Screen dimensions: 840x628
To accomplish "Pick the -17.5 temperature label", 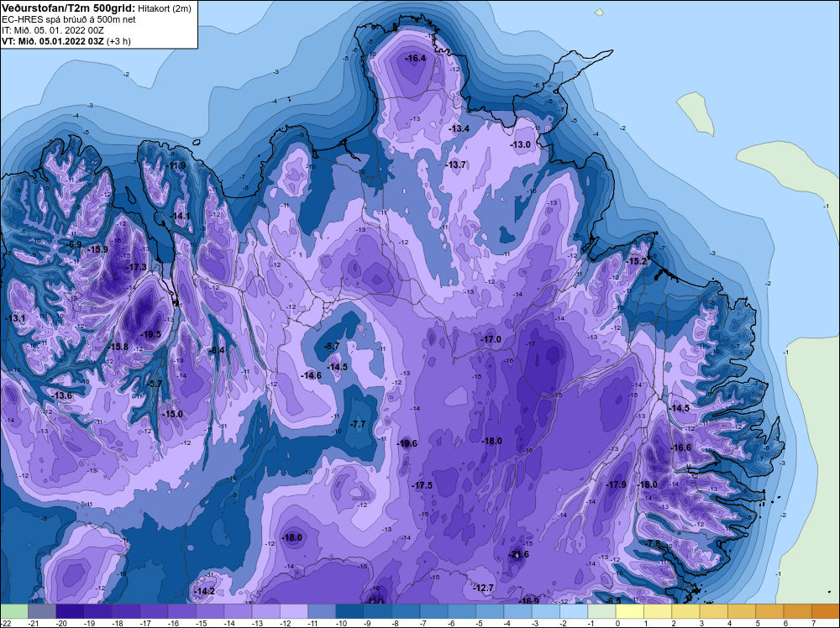I will [423, 485].
